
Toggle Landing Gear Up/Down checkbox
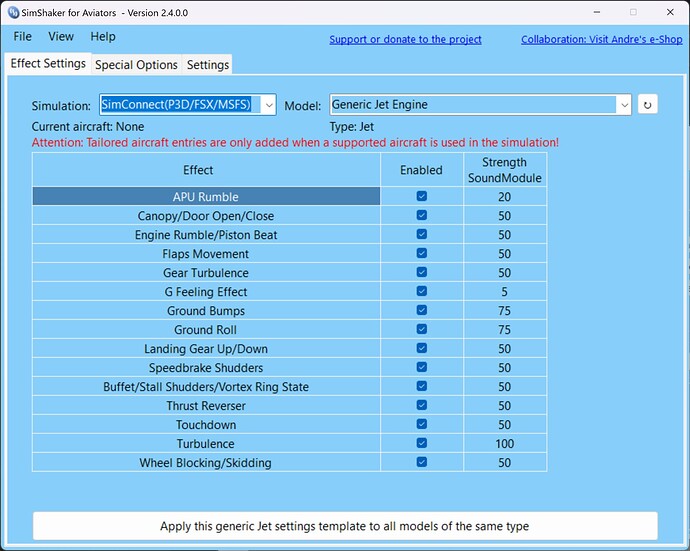(x=422, y=348)
